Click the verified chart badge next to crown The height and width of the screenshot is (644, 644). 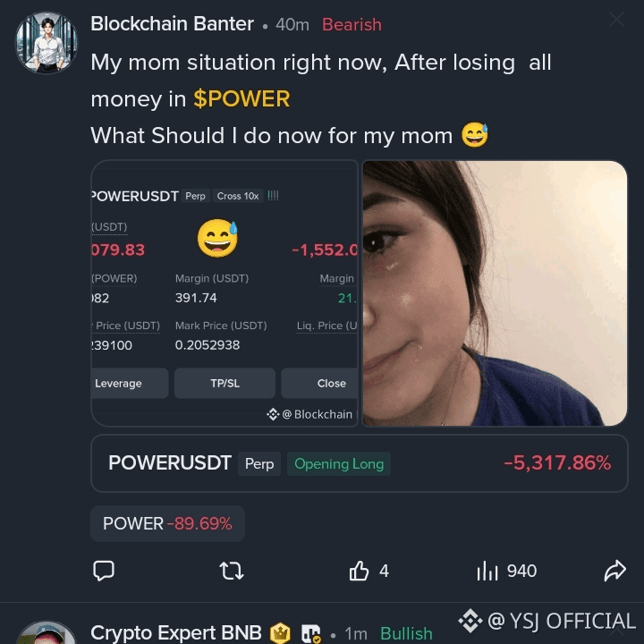point(311,633)
